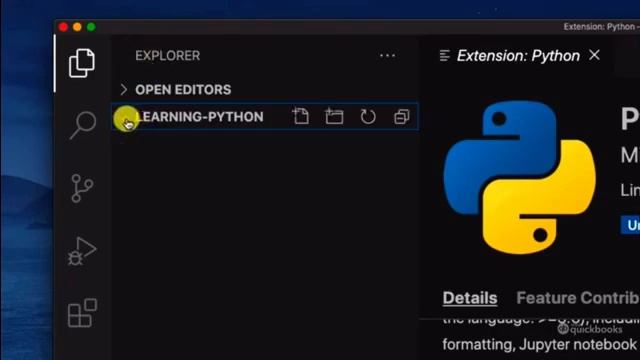Click the yellow minimize window button

click(77, 27)
